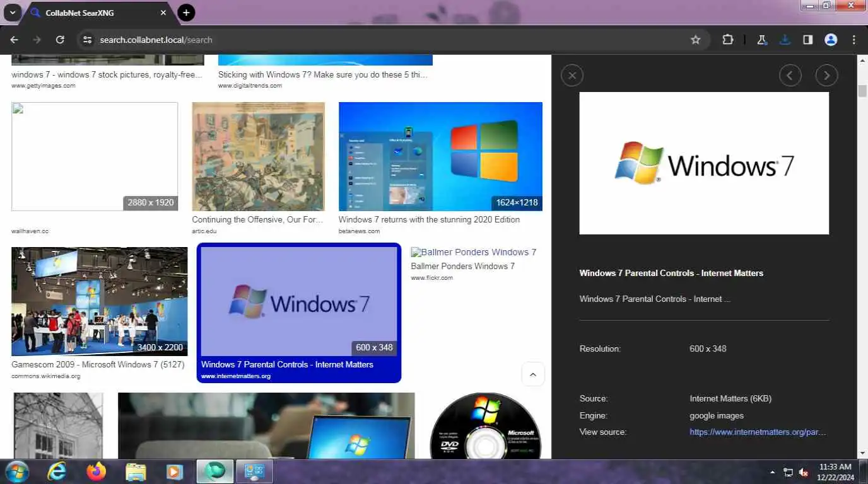
Task: View site information icon in address bar
Action: (x=87, y=40)
